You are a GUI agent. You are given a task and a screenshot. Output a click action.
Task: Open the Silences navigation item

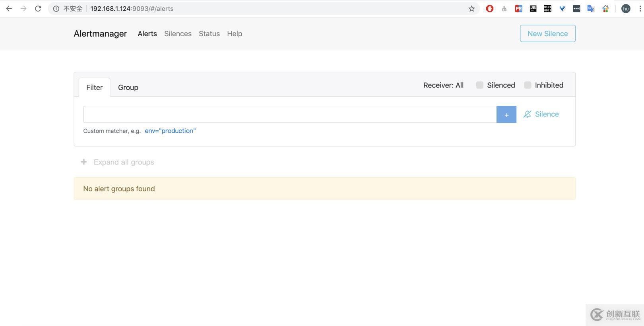(178, 34)
